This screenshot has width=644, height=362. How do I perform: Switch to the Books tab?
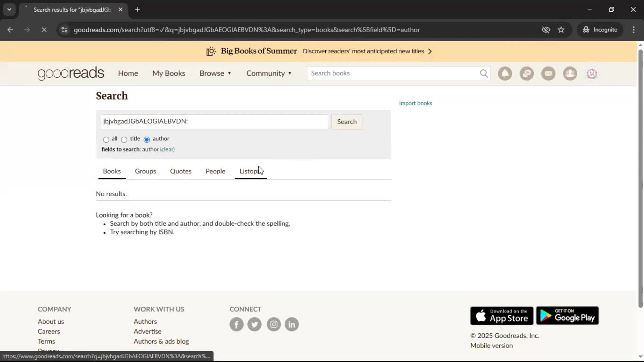tap(112, 171)
